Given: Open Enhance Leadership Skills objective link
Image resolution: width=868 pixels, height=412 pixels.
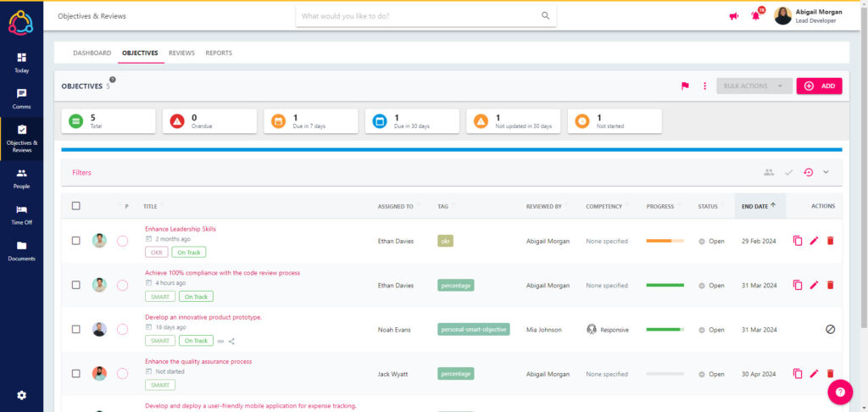Looking at the screenshot, I should point(181,229).
